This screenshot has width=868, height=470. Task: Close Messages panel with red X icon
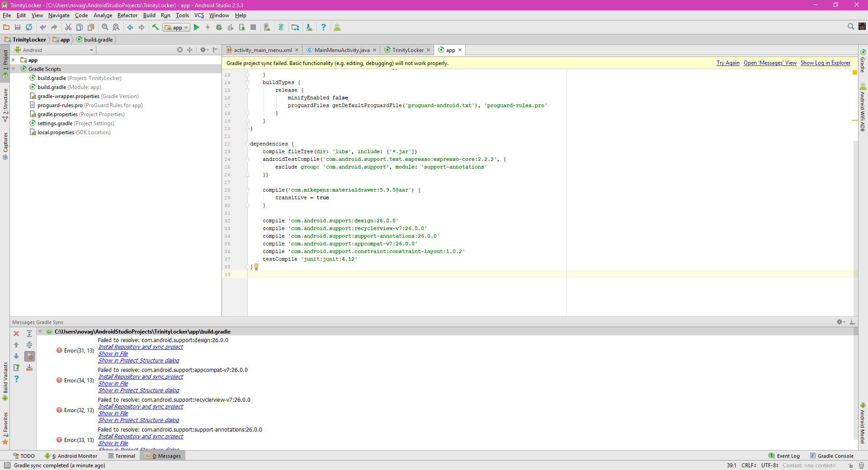tap(16, 334)
